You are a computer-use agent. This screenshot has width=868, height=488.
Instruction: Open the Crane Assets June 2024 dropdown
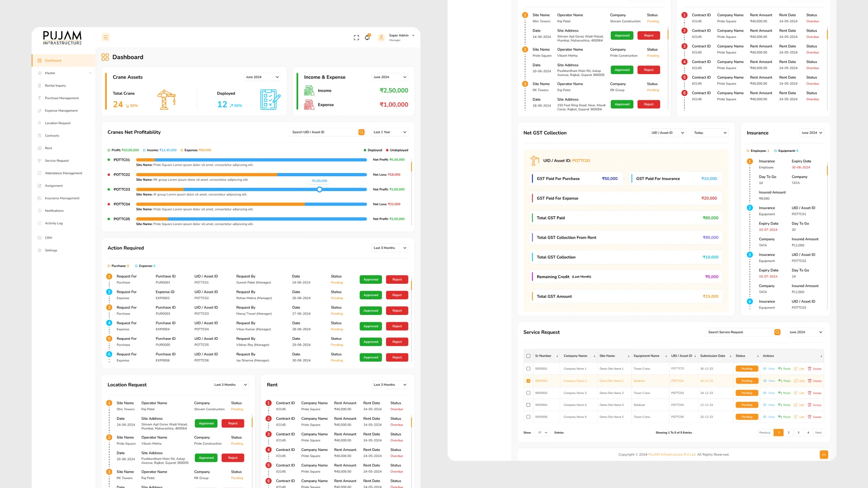tap(262, 77)
